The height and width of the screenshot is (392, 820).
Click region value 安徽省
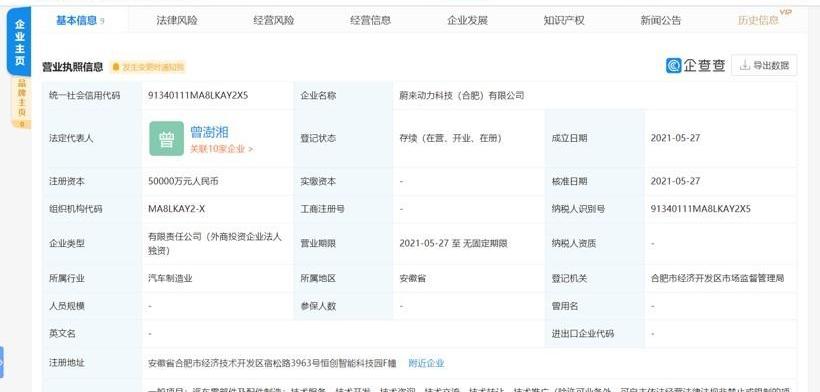(x=413, y=278)
